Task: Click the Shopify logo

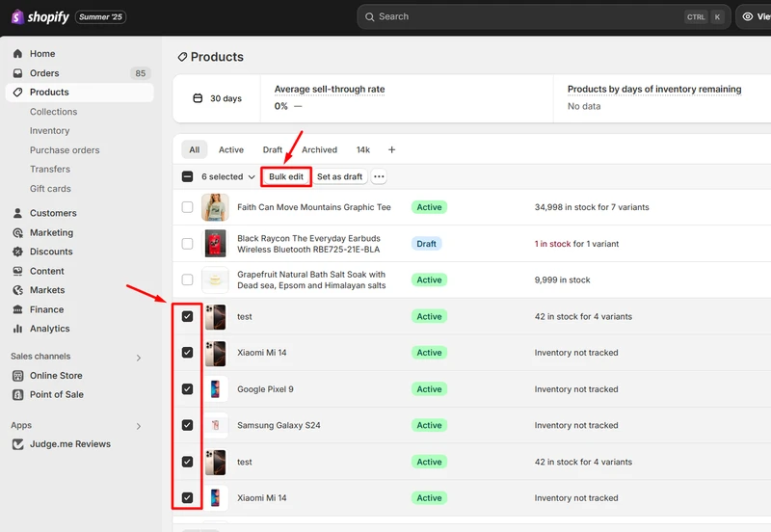Action: coord(40,16)
